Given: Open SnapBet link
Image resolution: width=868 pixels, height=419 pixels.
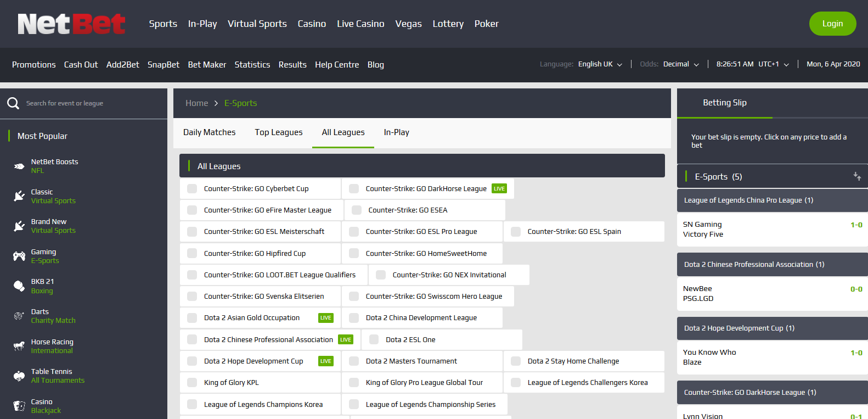Looking at the screenshot, I should tap(164, 65).
